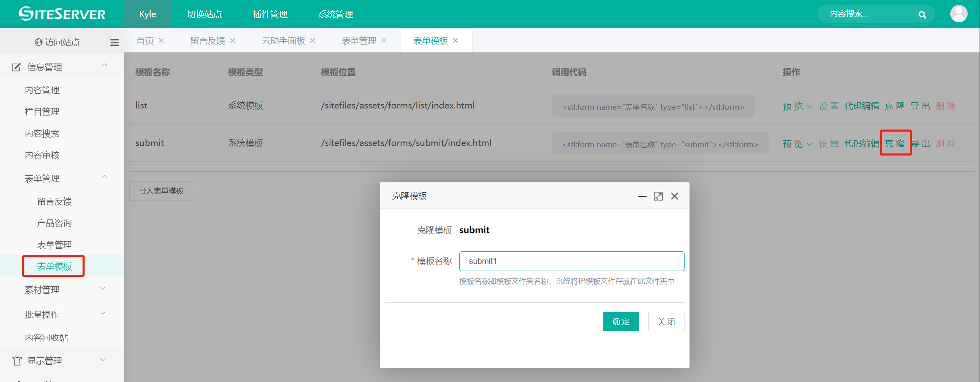
Task: Close the 克隆模板 dialog with X
Action: point(675,196)
